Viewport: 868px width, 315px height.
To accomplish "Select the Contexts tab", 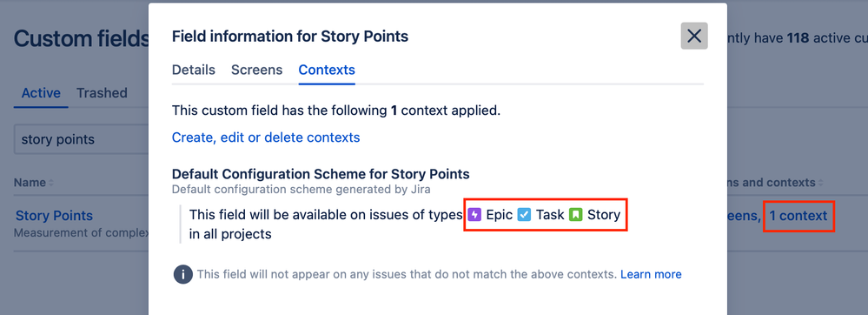I will tap(327, 70).
